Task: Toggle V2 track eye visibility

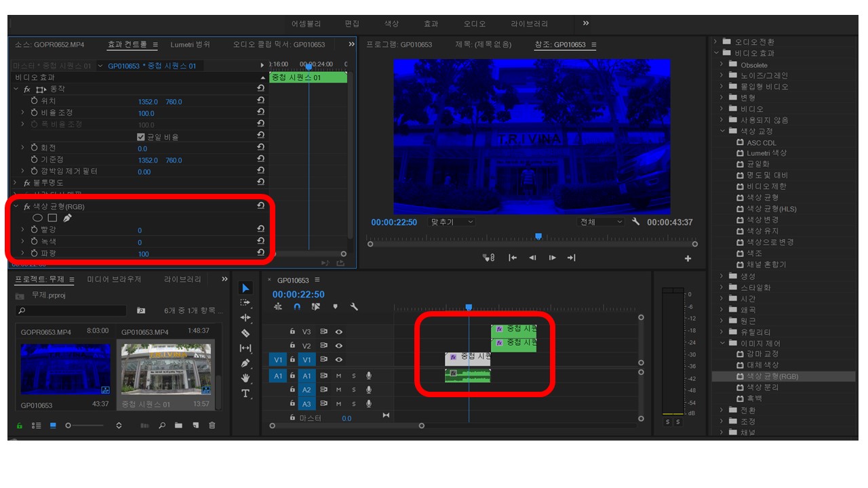Action: tap(338, 346)
